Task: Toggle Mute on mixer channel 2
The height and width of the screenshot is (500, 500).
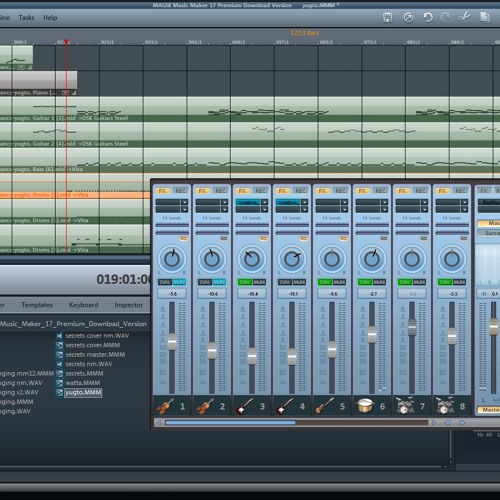Action: point(219,282)
